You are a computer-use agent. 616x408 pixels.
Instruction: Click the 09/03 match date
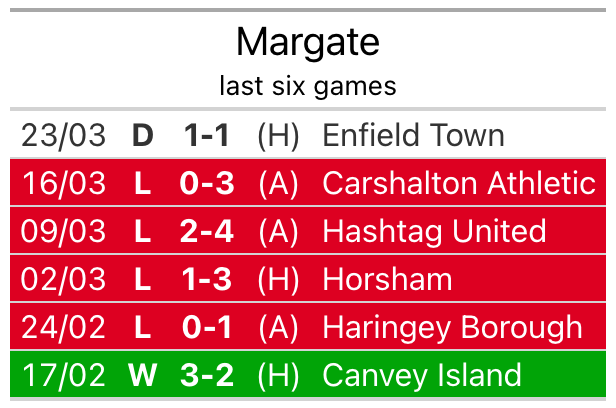pos(63,231)
